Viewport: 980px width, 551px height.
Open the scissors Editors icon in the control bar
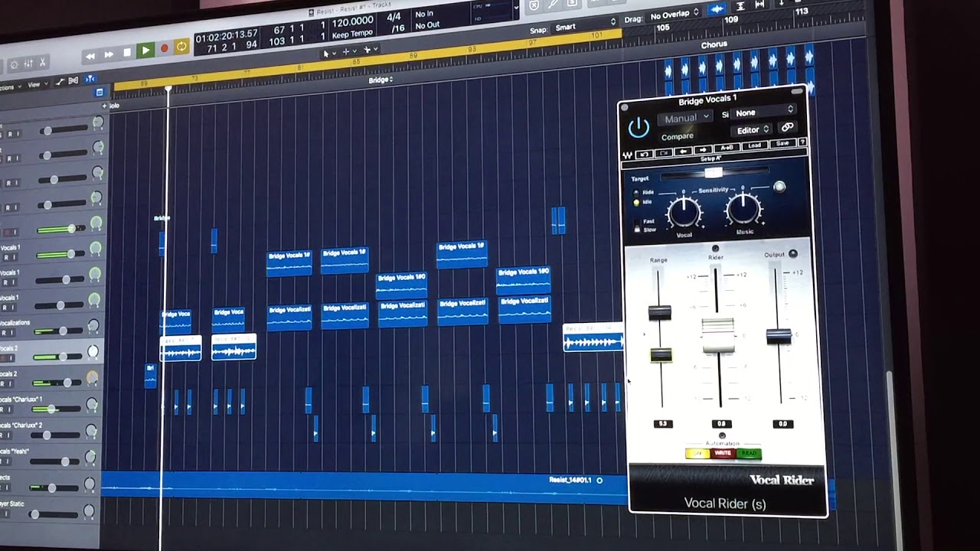pos(43,62)
